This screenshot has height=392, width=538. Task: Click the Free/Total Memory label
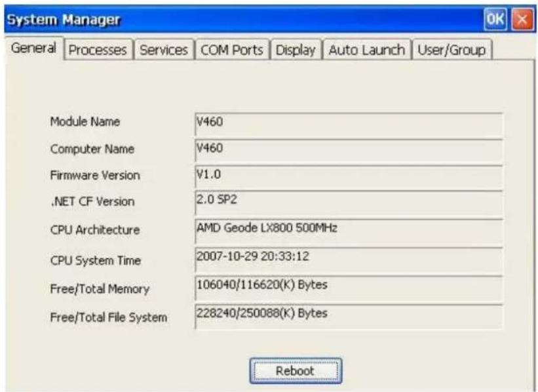point(100,289)
